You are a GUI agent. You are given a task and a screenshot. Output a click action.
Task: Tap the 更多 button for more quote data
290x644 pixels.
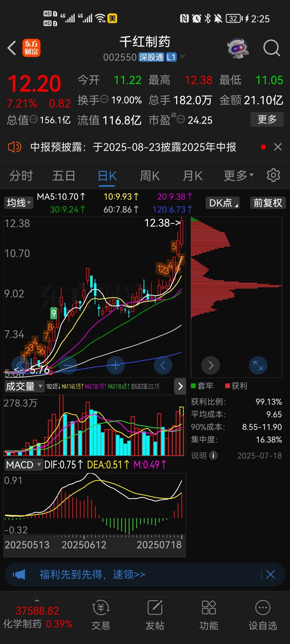click(267, 119)
